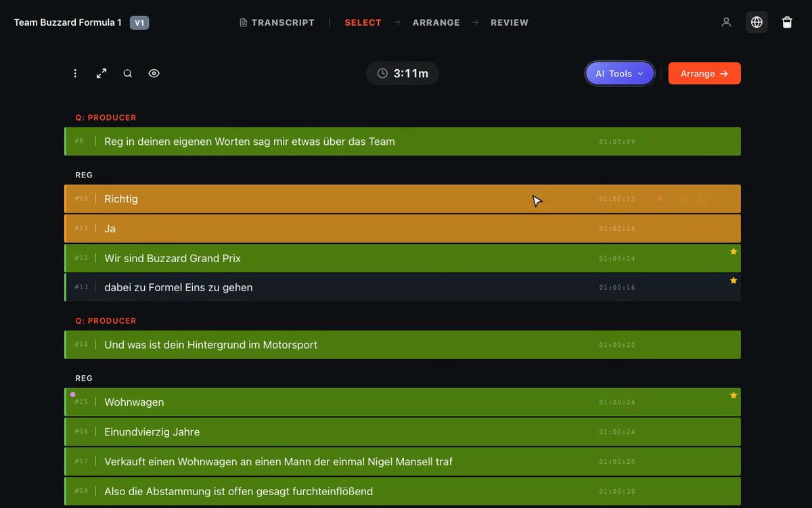The width and height of the screenshot is (812, 508).
Task: Click the document icon beside TRANSCRIPT
Action: click(x=244, y=22)
